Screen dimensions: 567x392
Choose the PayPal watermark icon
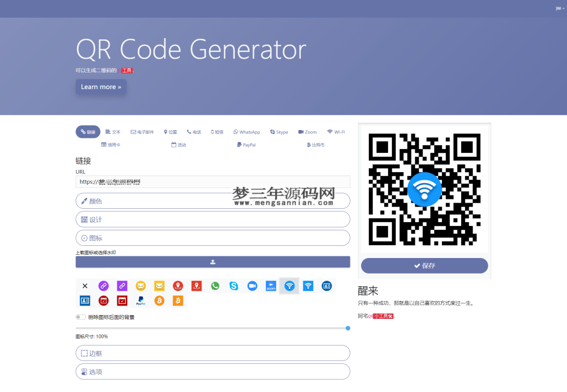coord(141,301)
